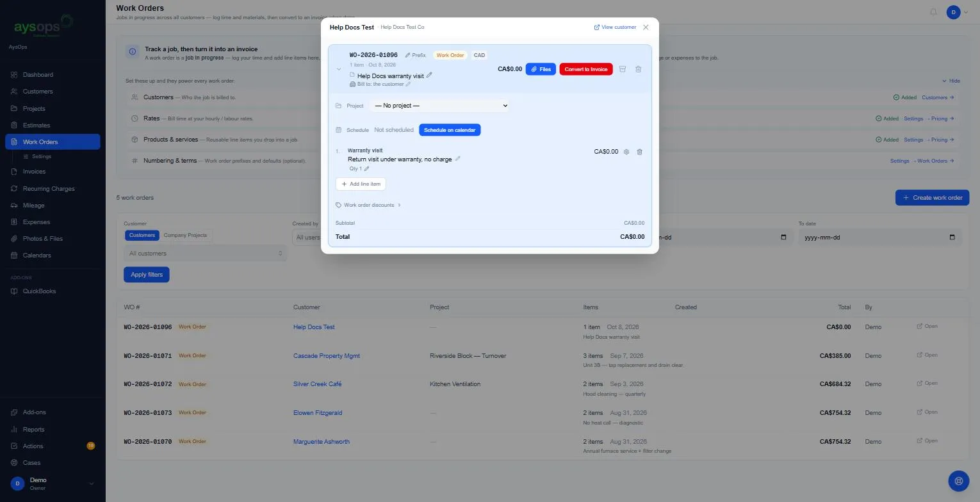
Task: Open the All customers dropdown
Action: pyautogui.click(x=205, y=254)
